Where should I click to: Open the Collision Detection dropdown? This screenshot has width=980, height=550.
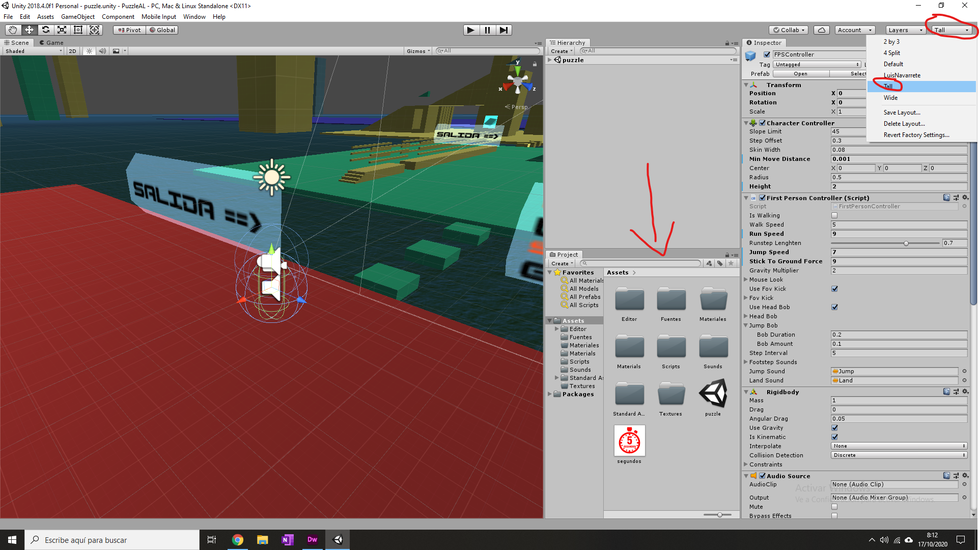click(899, 455)
